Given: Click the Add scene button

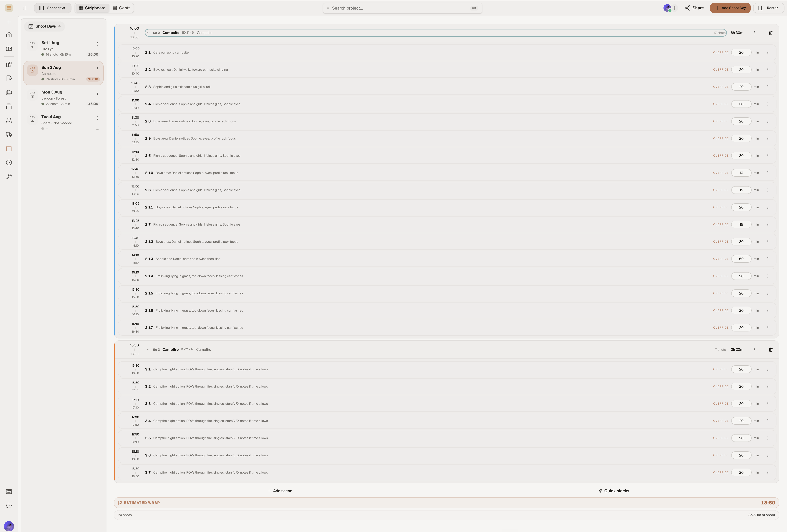Looking at the screenshot, I should [x=280, y=491].
